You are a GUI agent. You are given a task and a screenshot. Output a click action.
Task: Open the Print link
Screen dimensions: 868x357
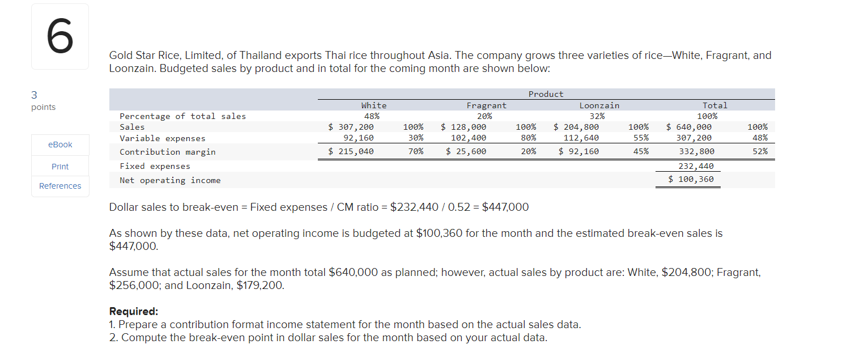pyautogui.click(x=59, y=165)
